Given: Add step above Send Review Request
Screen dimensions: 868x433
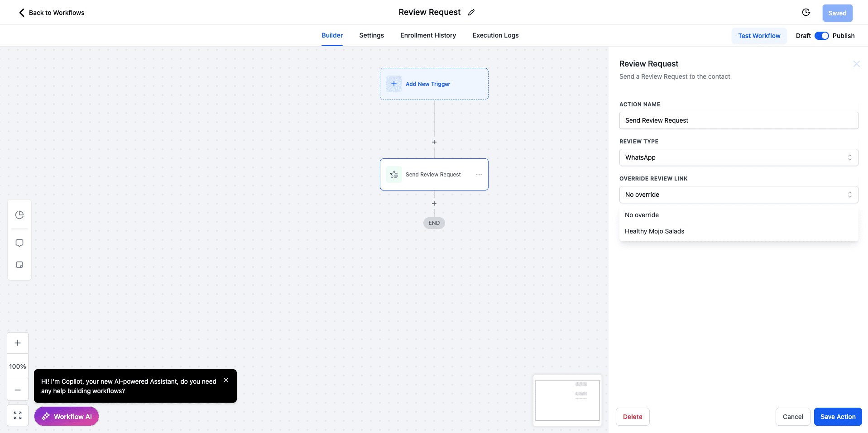Looking at the screenshot, I should click(x=434, y=142).
